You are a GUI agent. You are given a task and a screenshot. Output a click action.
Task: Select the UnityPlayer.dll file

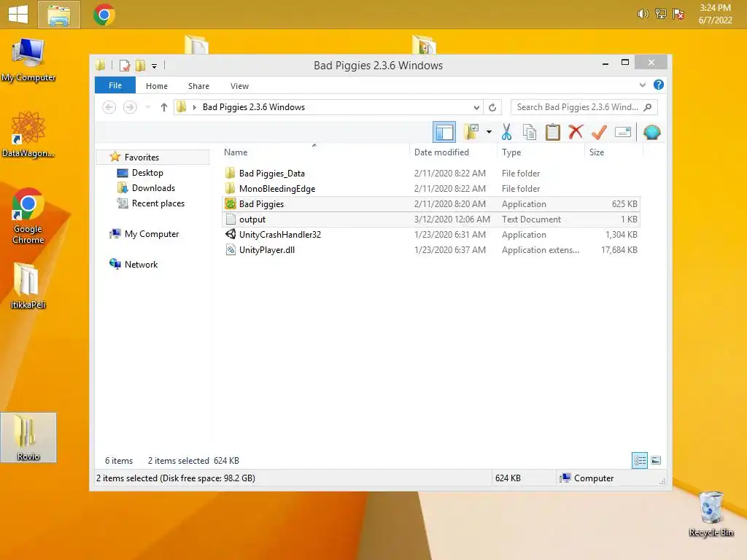click(431, 249)
